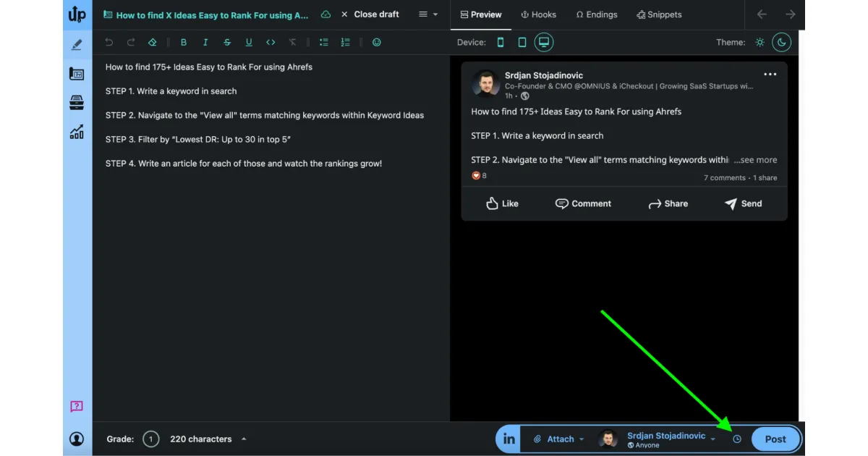
Task: Click the schedule clock icon
Action: [737, 439]
